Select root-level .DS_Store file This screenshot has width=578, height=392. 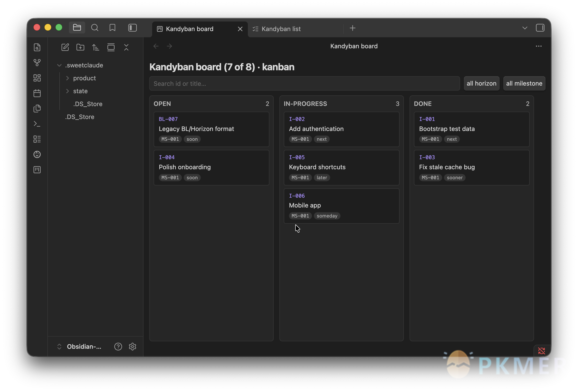[x=80, y=117]
